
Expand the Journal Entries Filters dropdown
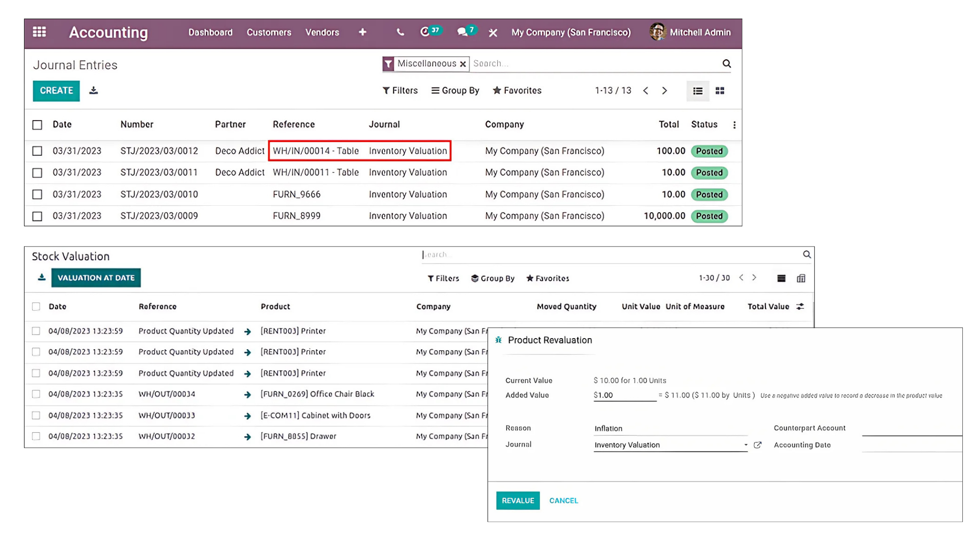pyautogui.click(x=400, y=91)
